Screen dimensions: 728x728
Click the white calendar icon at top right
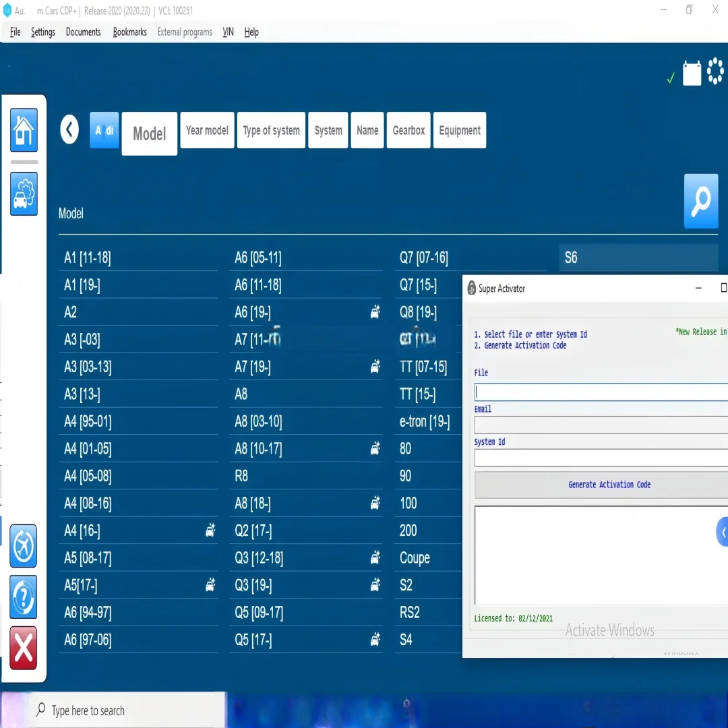(692, 73)
